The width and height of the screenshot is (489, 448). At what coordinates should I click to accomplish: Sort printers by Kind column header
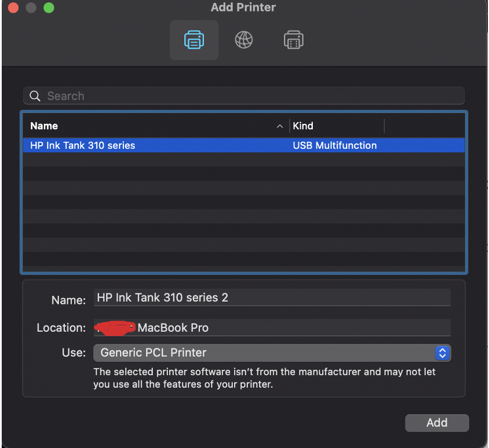[x=336, y=126]
